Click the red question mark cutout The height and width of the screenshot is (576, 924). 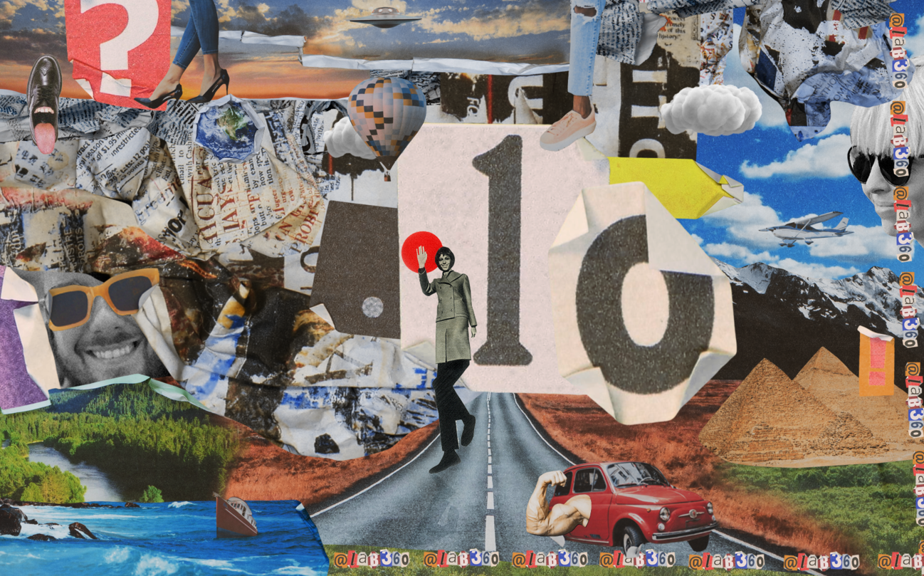117,44
